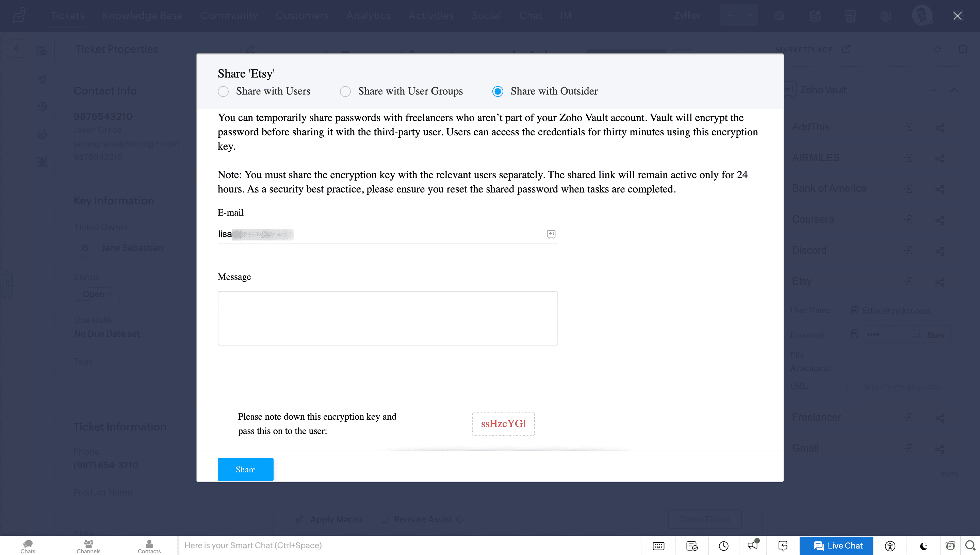Copy the Etsy User Name icon
This screenshot has width=980, height=555.
click(854, 311)
